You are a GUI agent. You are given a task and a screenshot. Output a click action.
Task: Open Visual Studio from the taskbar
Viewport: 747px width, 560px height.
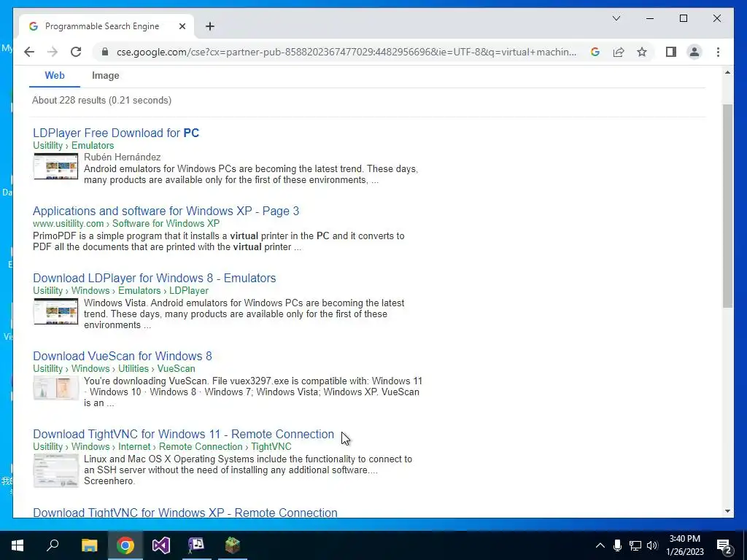click(161, 545)
